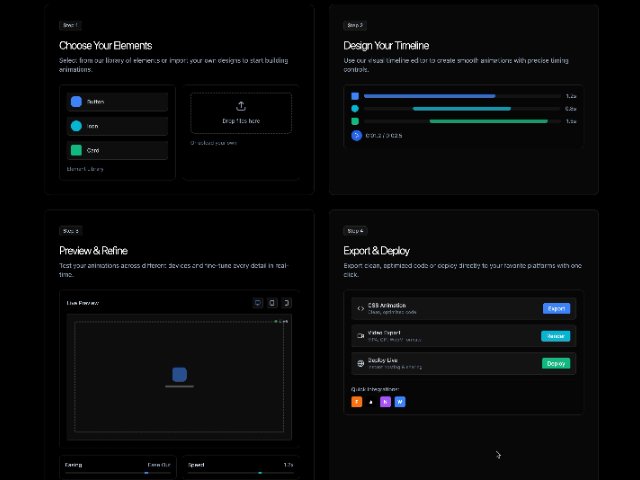Image resolution: width=640 pixels, height=480 pixels.
Task: Click the green Deploy button
Action: pyautogui.click(x=556, y=363)
